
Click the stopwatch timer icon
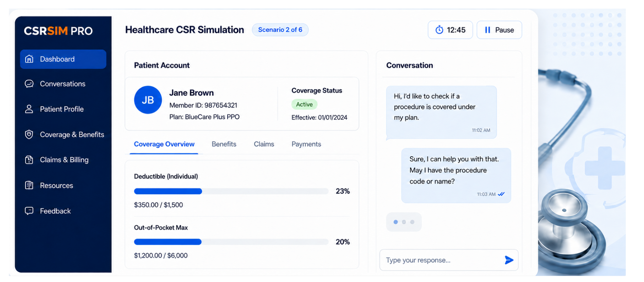click(439, 30)
